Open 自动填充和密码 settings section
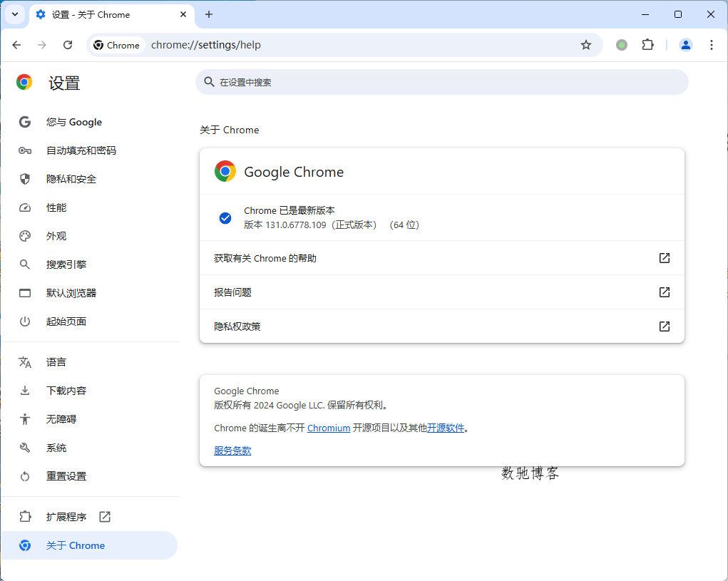728x581 pixels. coord(89,150)
